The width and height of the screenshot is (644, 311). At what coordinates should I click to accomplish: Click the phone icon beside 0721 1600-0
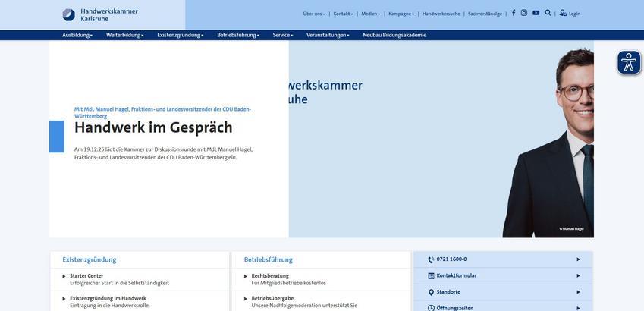[431, 259]
